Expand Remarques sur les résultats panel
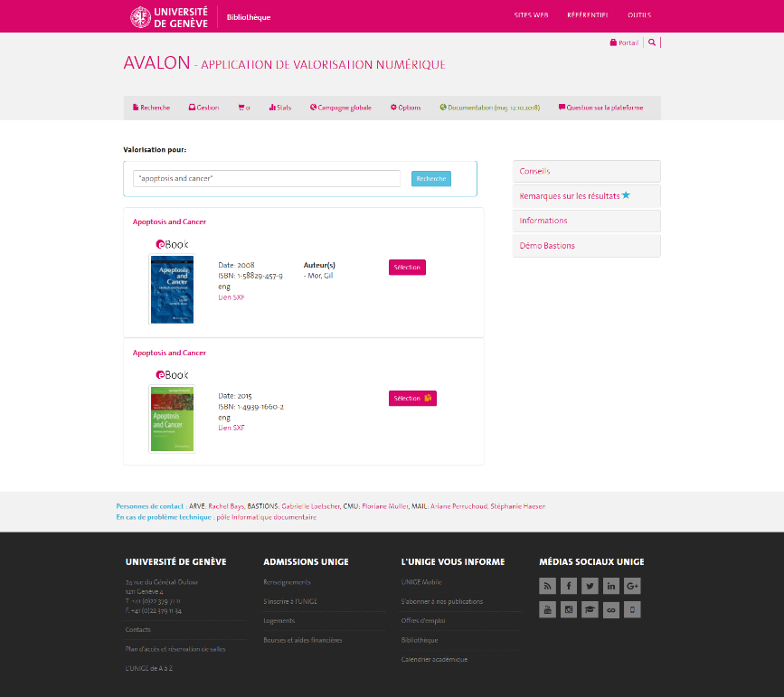Image resolution: width=784 pixels, height=697 pixels. coord(587,196)
